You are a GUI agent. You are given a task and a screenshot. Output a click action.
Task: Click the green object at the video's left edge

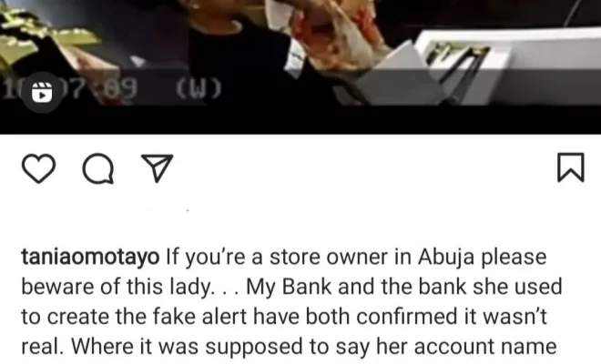(42, 36)
